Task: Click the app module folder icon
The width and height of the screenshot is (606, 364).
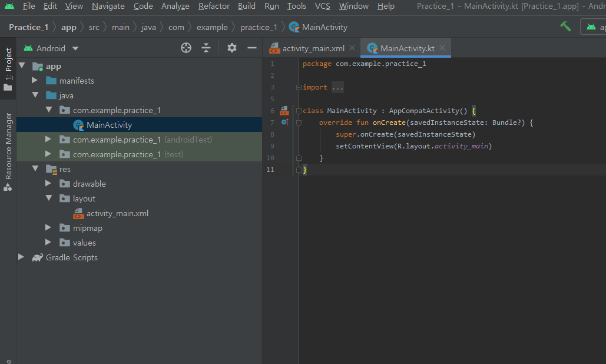Action: point(38,67)
